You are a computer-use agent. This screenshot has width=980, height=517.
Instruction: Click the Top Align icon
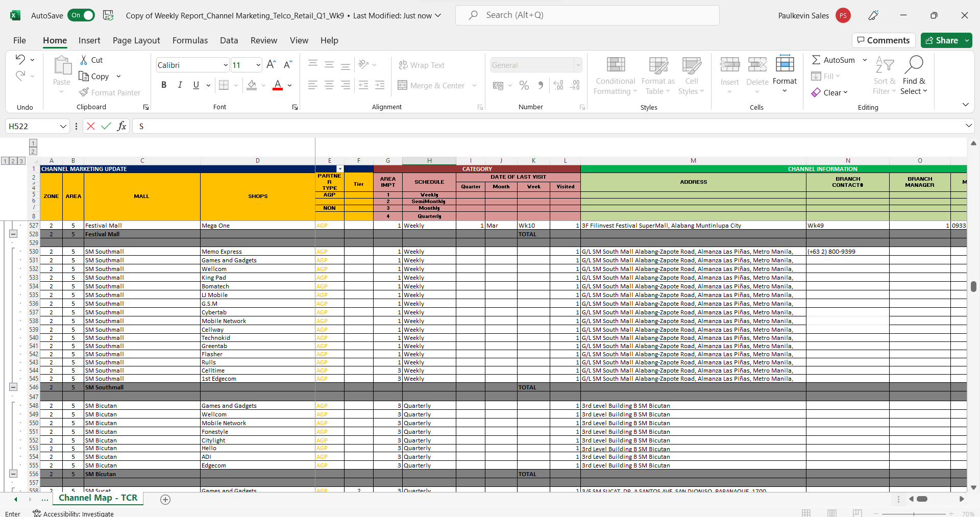313,64
